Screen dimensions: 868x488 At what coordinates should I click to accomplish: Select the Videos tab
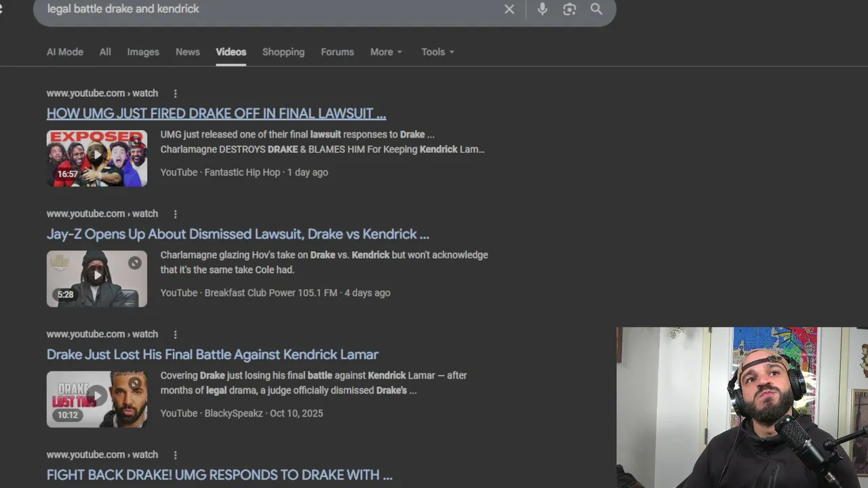point(231,52)
